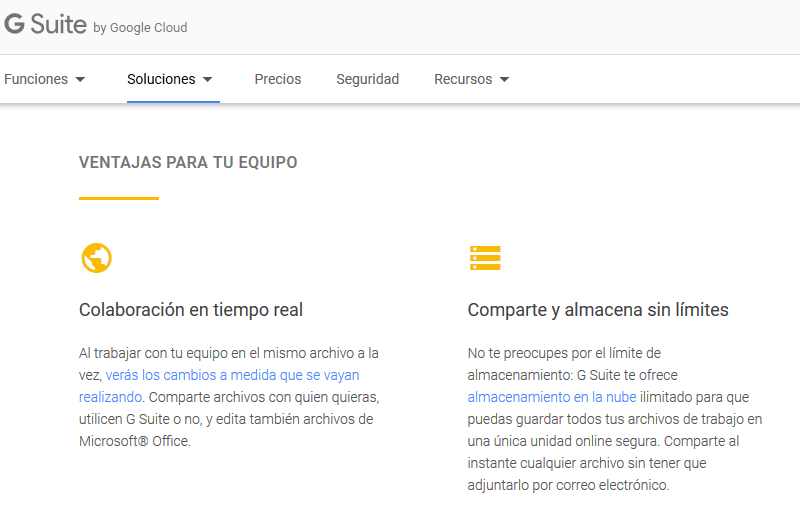The image size is (800, 509).
Task: Click 'adjuntarlo por correo electrónico.' text
Action: (568, 485)
